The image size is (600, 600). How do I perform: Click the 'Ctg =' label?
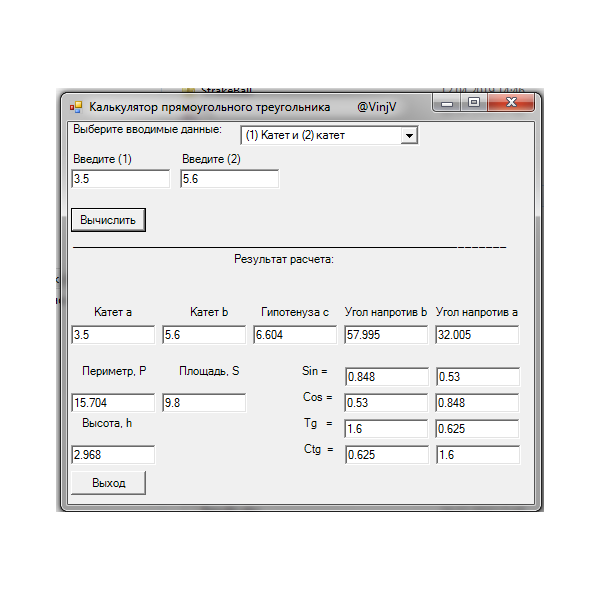318,449
